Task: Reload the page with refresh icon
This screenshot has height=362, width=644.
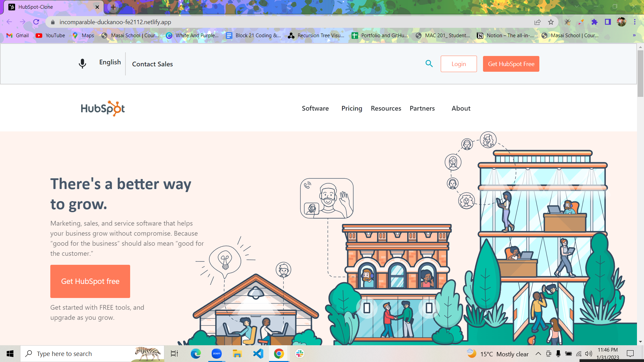Action: point(36,22)
